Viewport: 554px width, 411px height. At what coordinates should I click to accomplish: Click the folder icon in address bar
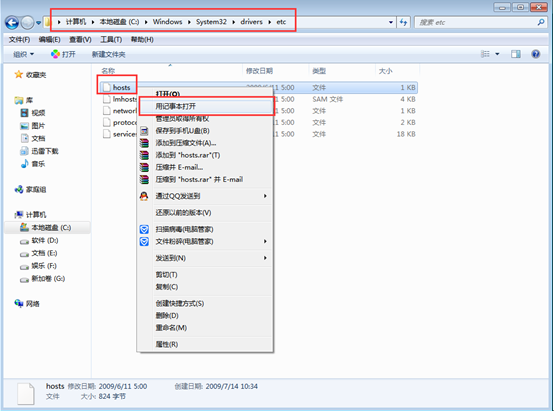tap(47, 23)
